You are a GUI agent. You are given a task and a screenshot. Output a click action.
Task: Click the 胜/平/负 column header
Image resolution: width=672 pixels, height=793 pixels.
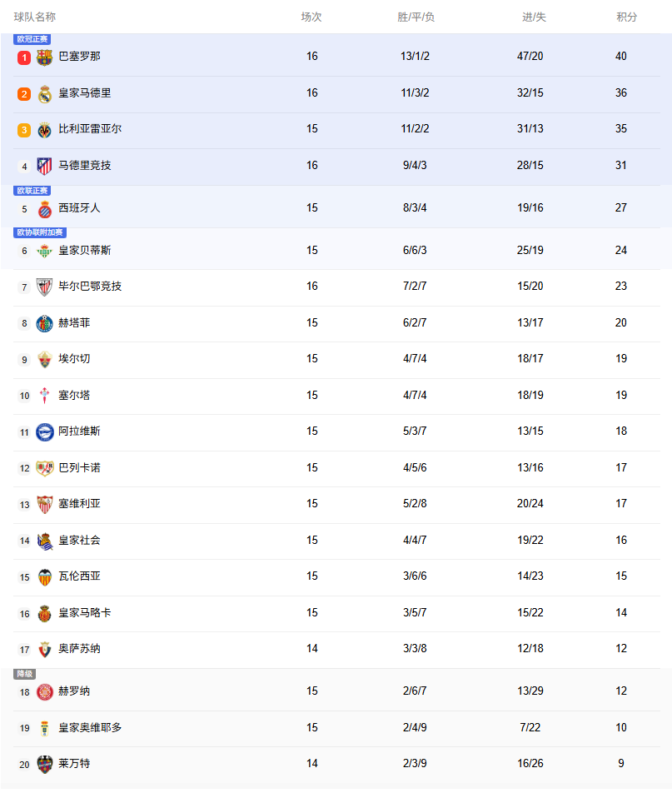(416, 17)
